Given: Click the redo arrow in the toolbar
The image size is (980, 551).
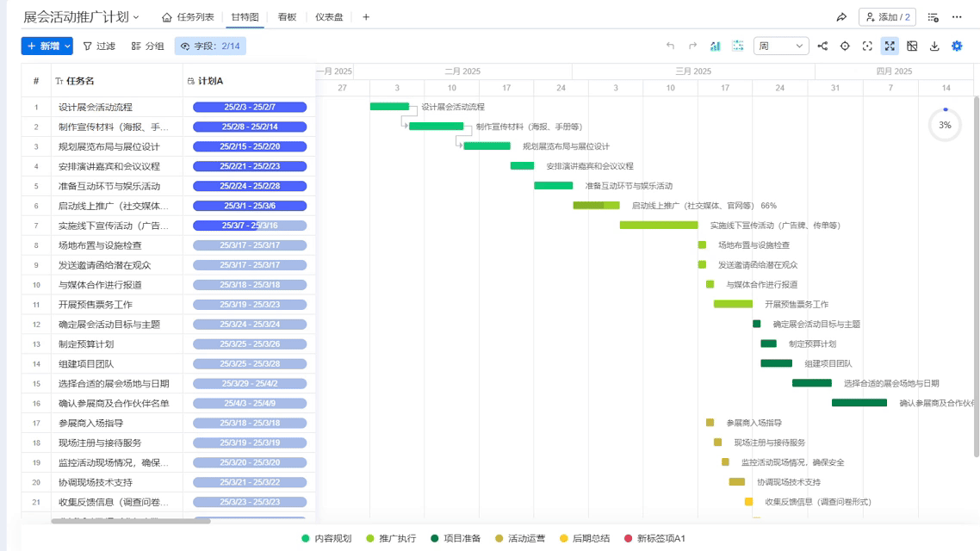Looking at the screenshot, I should click(x=692, y=46).
